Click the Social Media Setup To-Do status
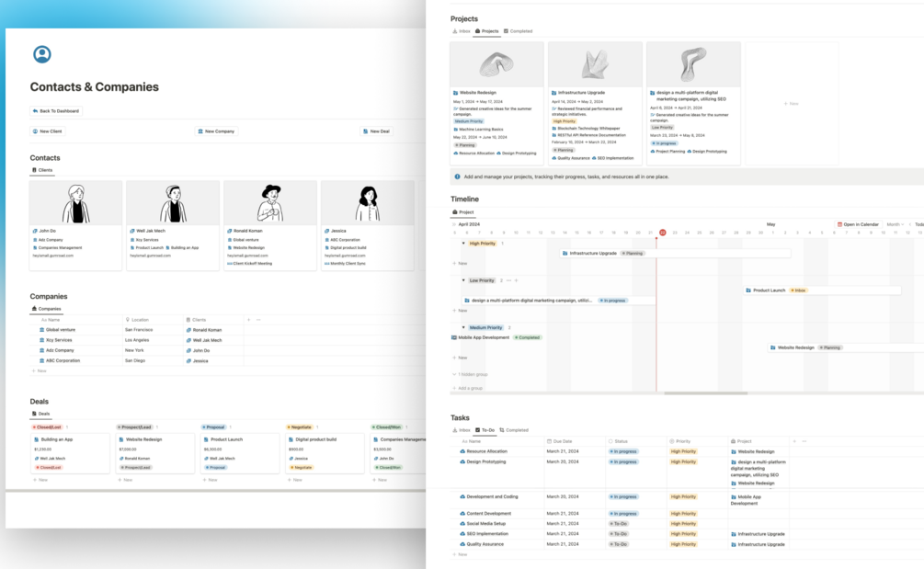The image size is (924, 569). pyautogui.click(x=618, y=524)
